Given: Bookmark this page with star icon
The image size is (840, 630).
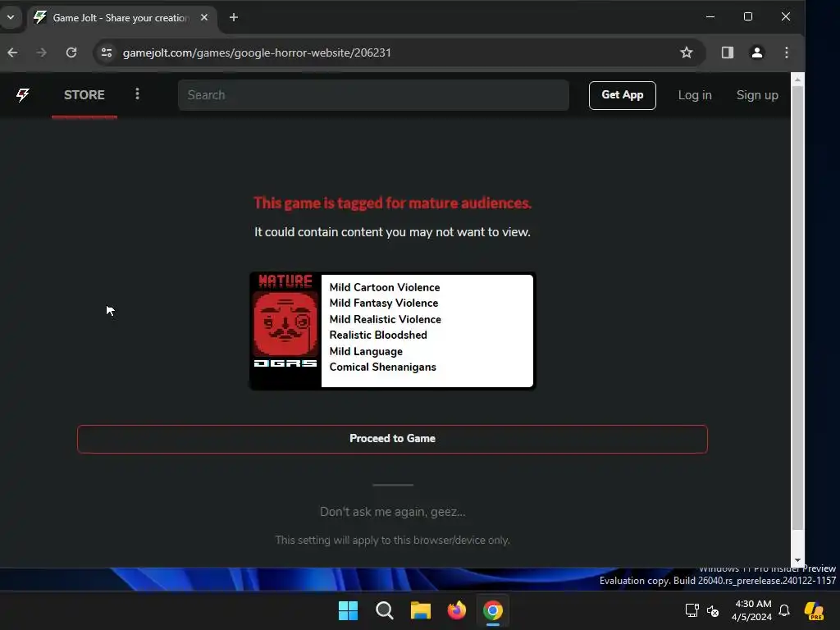Looking at the screenshot, I should (687, 52).
